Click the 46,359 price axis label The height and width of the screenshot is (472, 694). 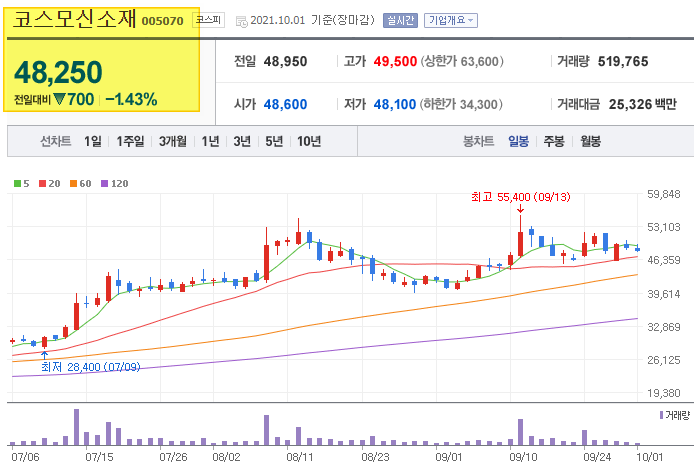point(663,260)
